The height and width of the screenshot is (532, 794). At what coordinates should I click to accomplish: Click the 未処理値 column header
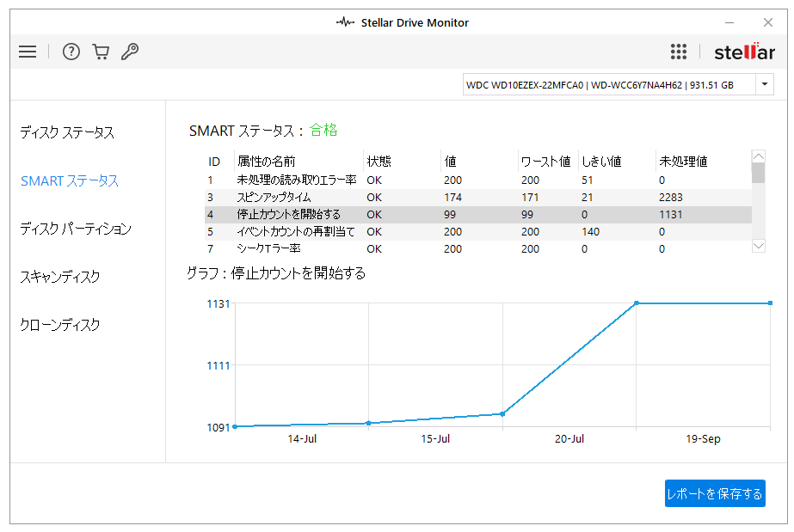683,162
